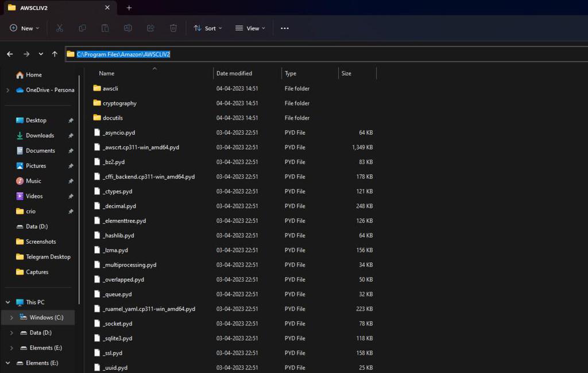Open the View dropdown menu
The height and width of the screenshot is (373, 588).
tap(250, 28)
